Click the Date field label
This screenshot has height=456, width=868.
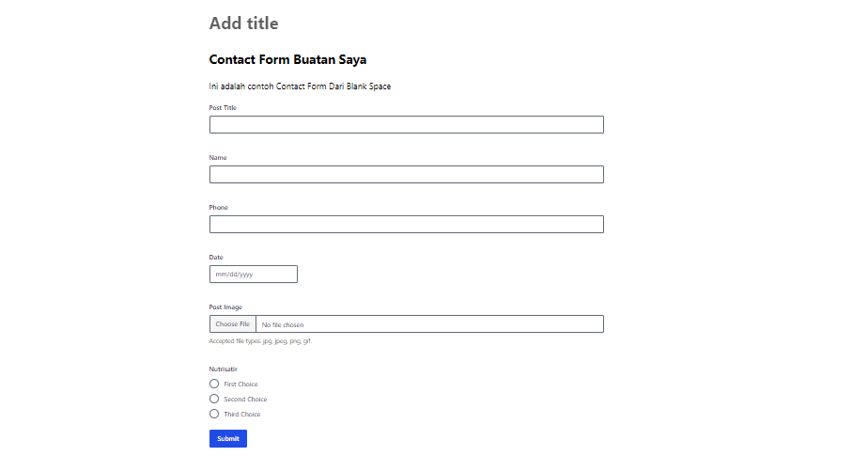click(216, 258)
